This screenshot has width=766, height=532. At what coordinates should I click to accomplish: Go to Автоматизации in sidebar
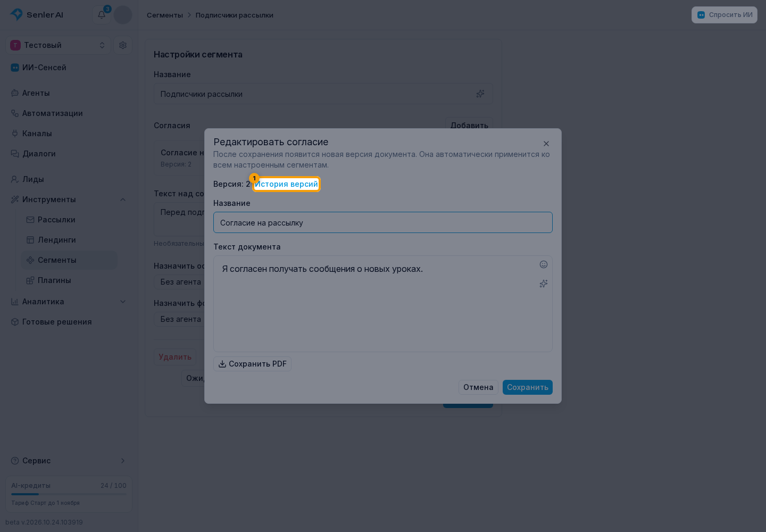53,113
